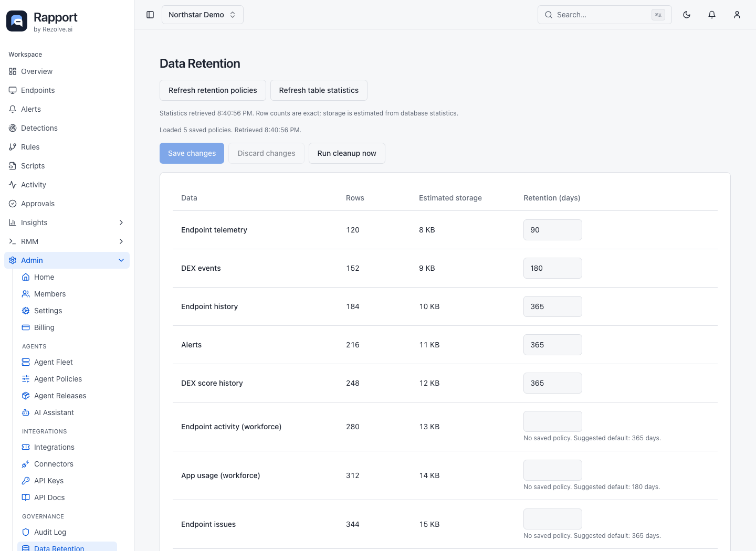This screenshot has width=756, height=551.
Task: Click the Rows column header
Action: tap(355, 198)
